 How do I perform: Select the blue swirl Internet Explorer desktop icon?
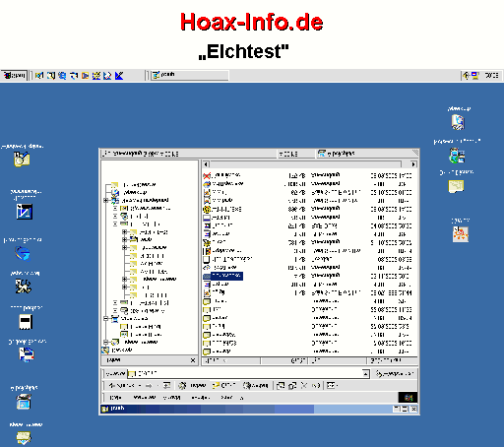(x=23, y=253)
